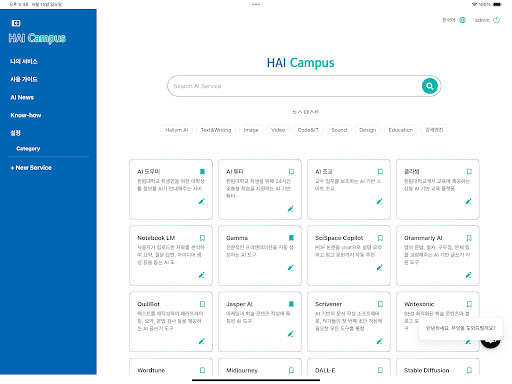This screenshot has width=512, height=384.
Task: Toggle bookmark on AI 조교 card
Action: pyautogui.click(x=380, y=172)
